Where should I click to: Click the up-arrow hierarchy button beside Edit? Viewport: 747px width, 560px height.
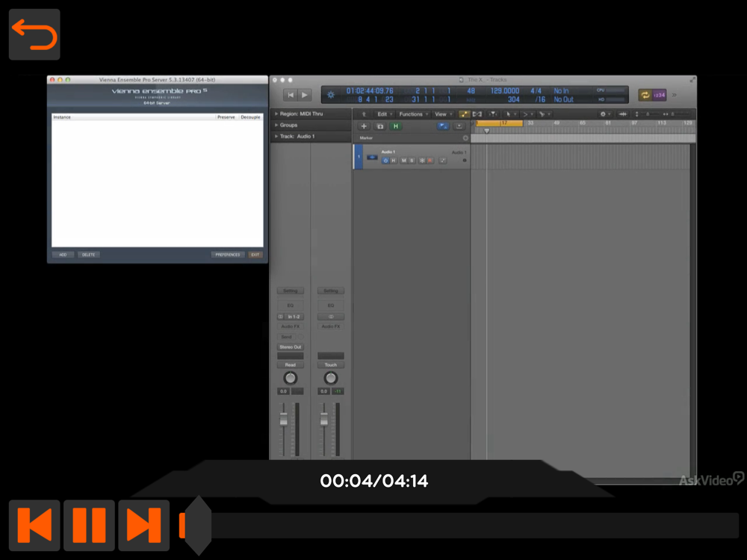pyautogui.click(x=364, y=114)
